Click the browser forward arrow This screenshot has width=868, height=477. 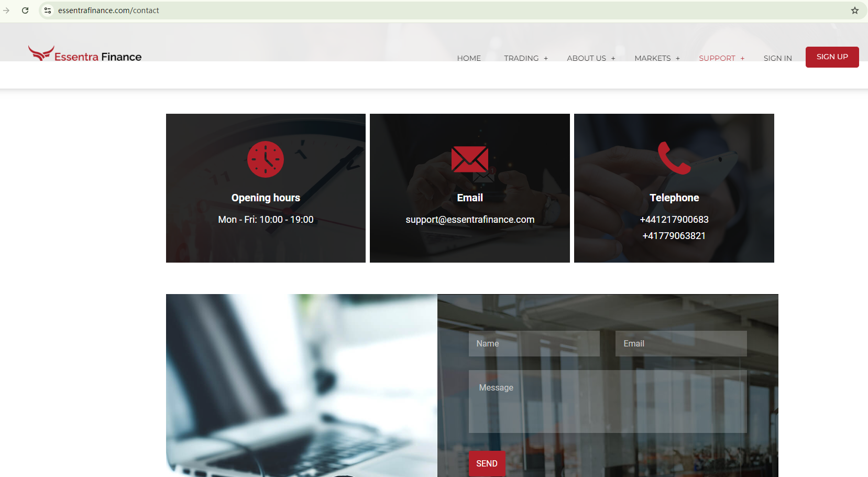coord(6,10)
